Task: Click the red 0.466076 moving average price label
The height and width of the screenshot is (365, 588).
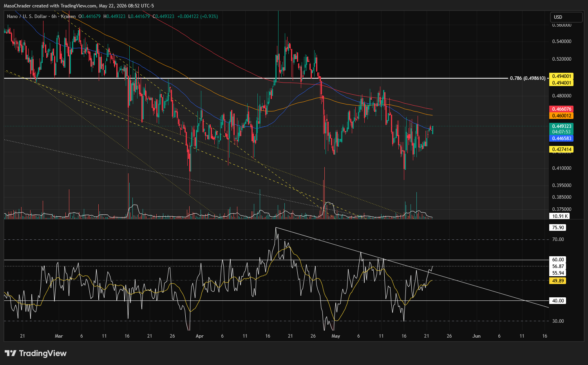Action: coord(562,109)
